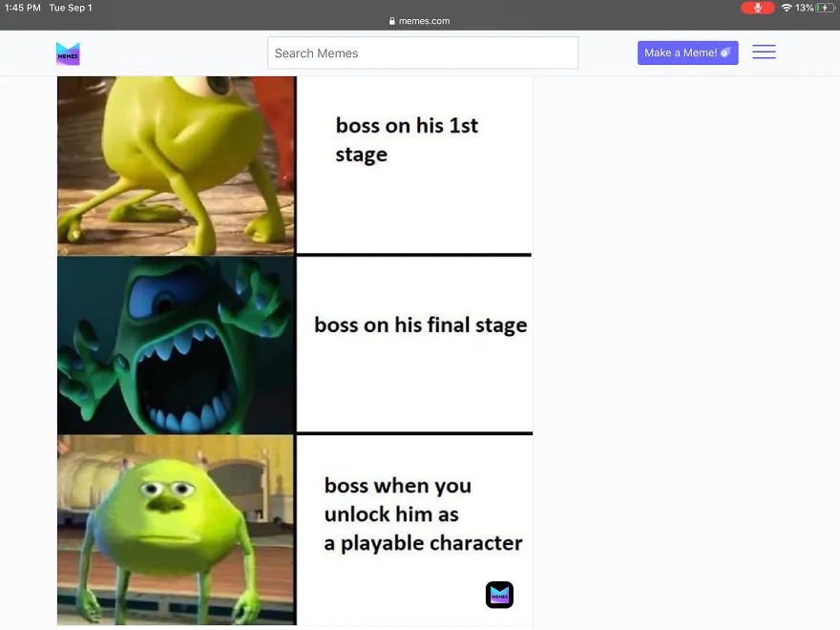Viewport: 840px width, 630px height.
Task: Tap the padlock icon beside memes.com
Action: (392, 21)
